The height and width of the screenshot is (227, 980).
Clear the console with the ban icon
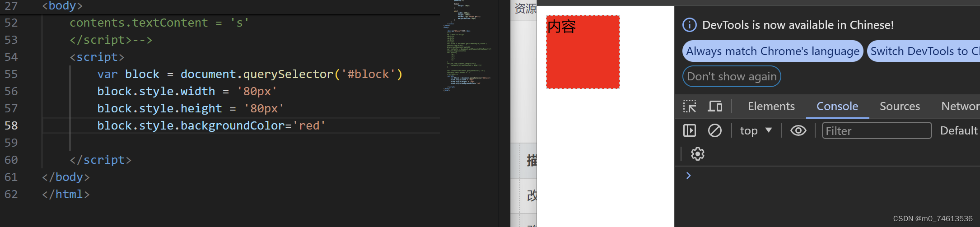point(715,130)
